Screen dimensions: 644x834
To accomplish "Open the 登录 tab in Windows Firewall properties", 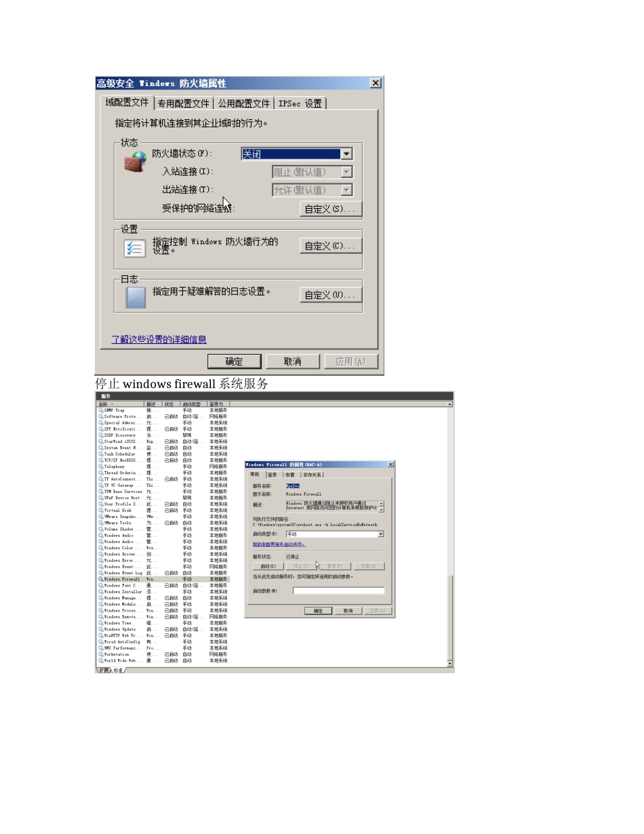I will tap(273, 475).
